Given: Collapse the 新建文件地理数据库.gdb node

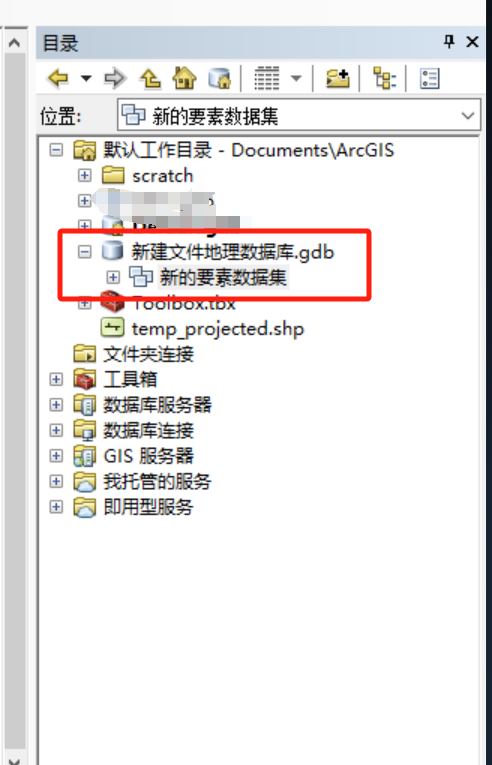Looking at the screenshot, I should point(84,252).
